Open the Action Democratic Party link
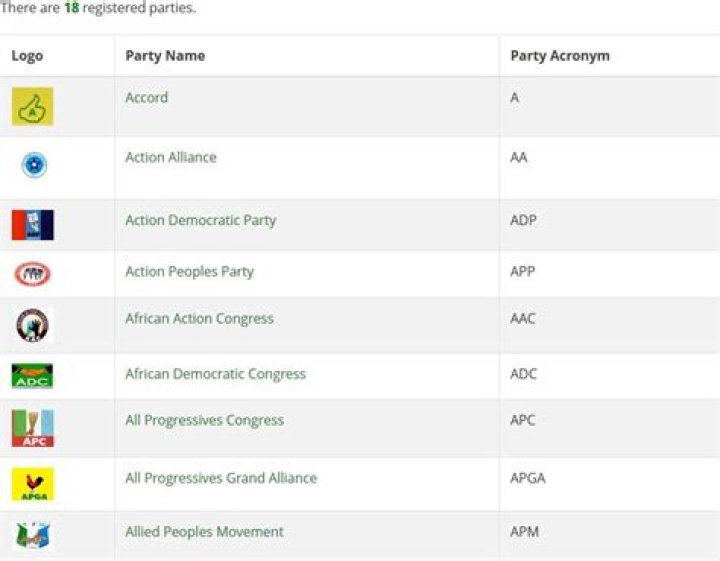This screenshot has width=720, height=561. click(200, 221)
